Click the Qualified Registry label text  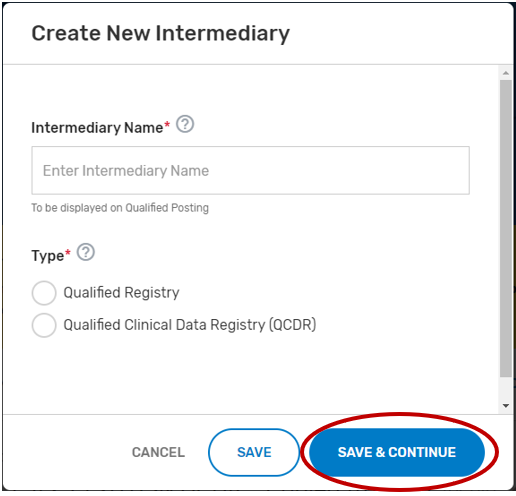point(121,293)
